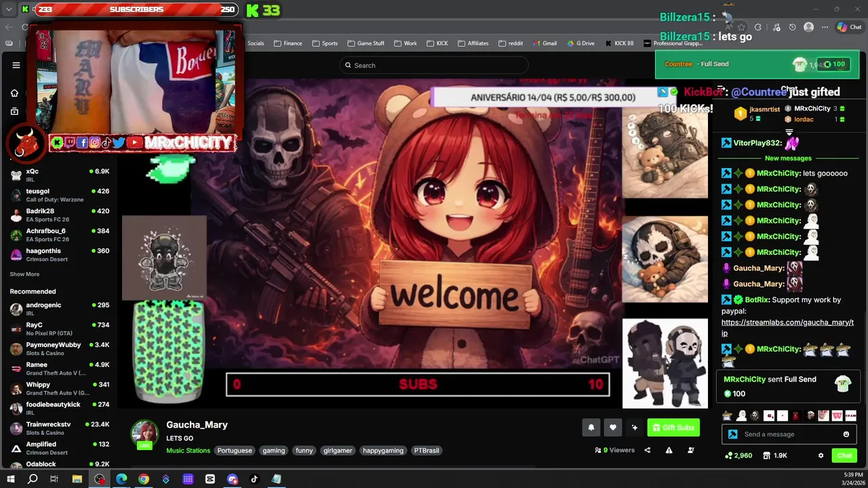
Task: Open RayC No Pixel RP channel
Action: pos(60,329)
